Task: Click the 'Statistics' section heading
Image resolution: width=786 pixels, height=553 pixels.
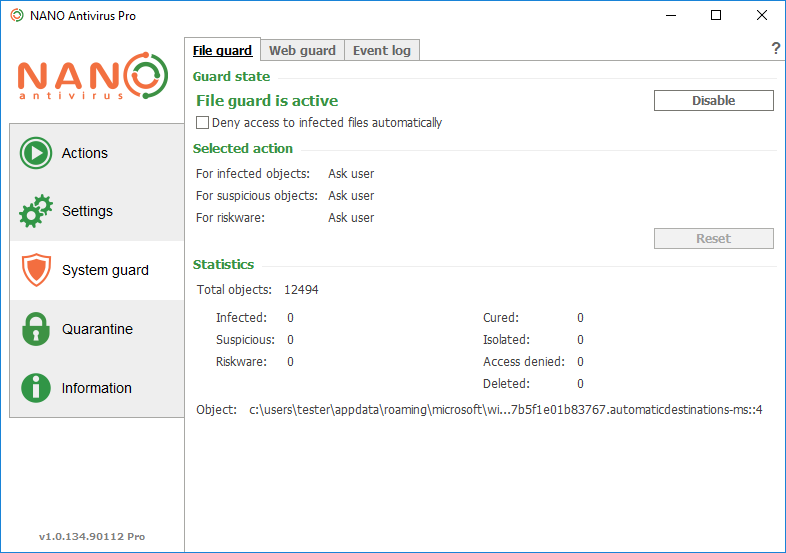Action: [x=223, y=264]
